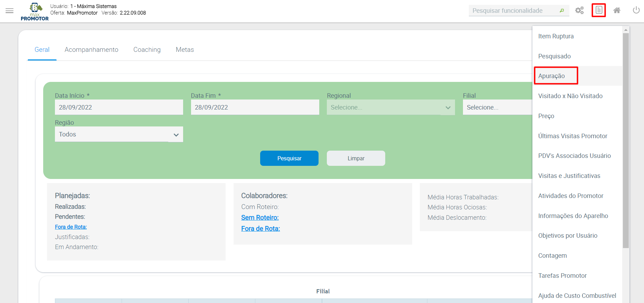Click the reports menu scrollbar thumb

coord(626,141)
